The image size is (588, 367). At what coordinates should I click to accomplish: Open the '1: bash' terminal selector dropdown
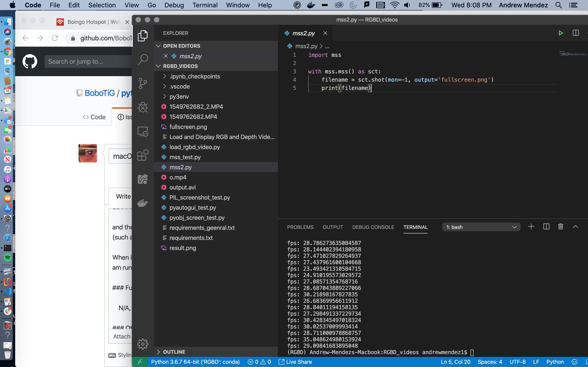tap(481, 227)
